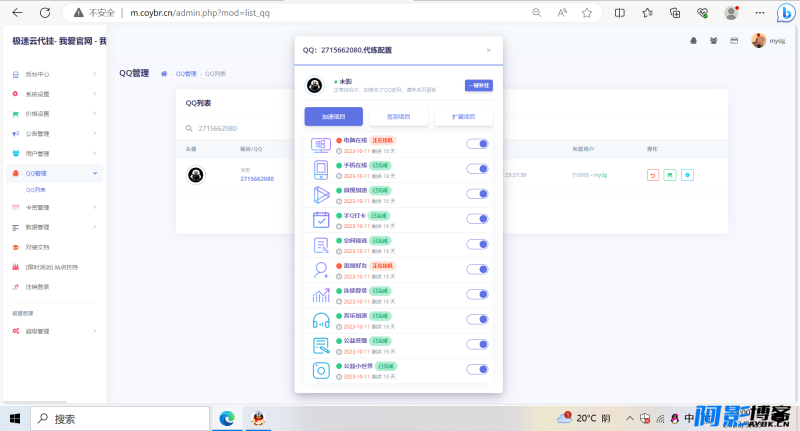Open the 2715662080 QQ number link
Image resolution: width=800 pixels, height=431 pixels.
(257, 179)
